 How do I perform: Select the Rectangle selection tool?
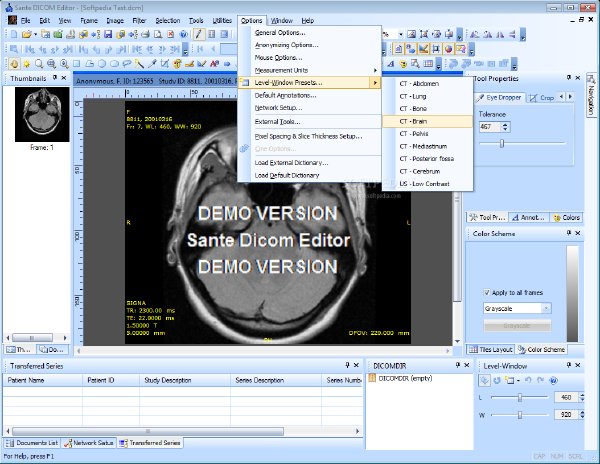[x=77, y=64]
